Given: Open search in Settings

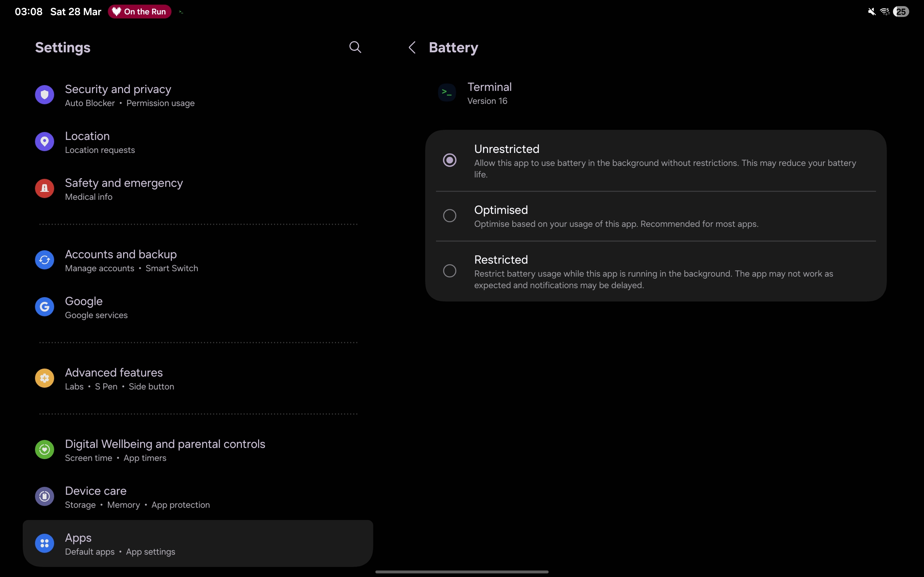Looking at the screenshot, I should coord(355,47).
